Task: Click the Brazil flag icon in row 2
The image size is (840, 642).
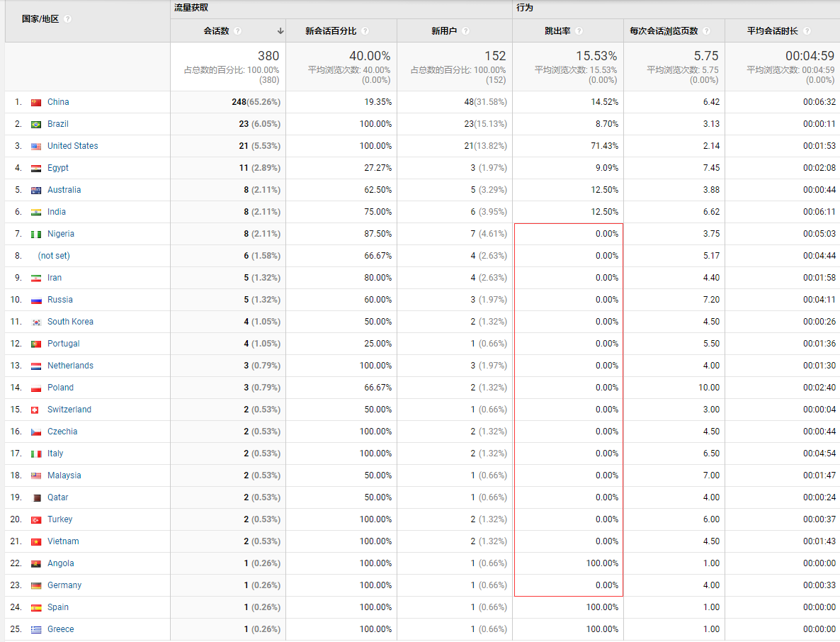Action: 36,124
